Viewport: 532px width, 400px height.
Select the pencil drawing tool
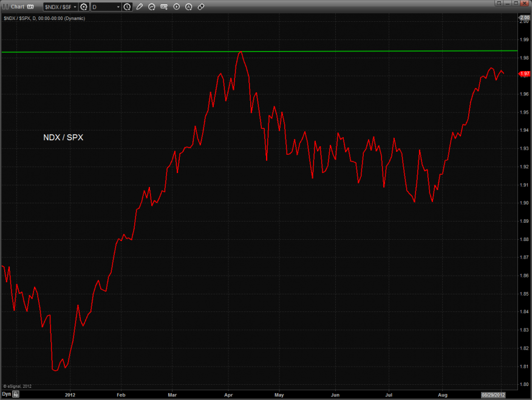140,7
